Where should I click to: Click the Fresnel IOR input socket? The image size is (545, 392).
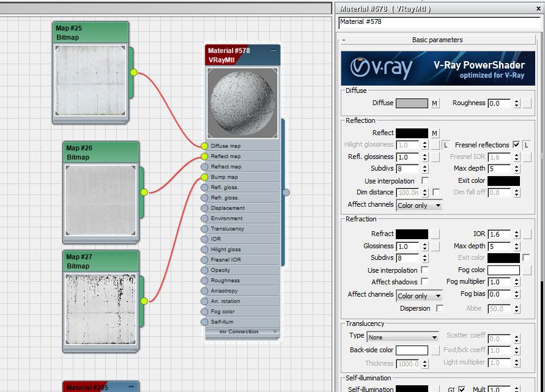pos(204,260)
